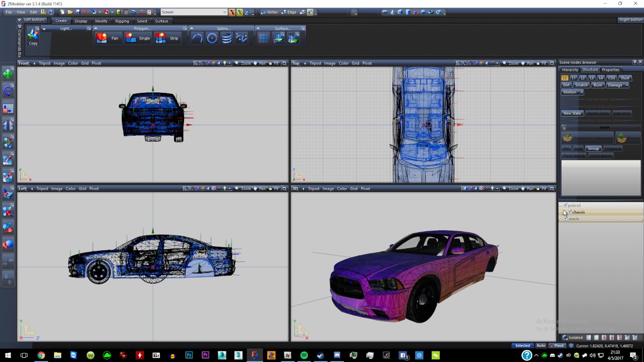
Task: Select the Rotate tool in left toolbar
Action: pos(8,91)
